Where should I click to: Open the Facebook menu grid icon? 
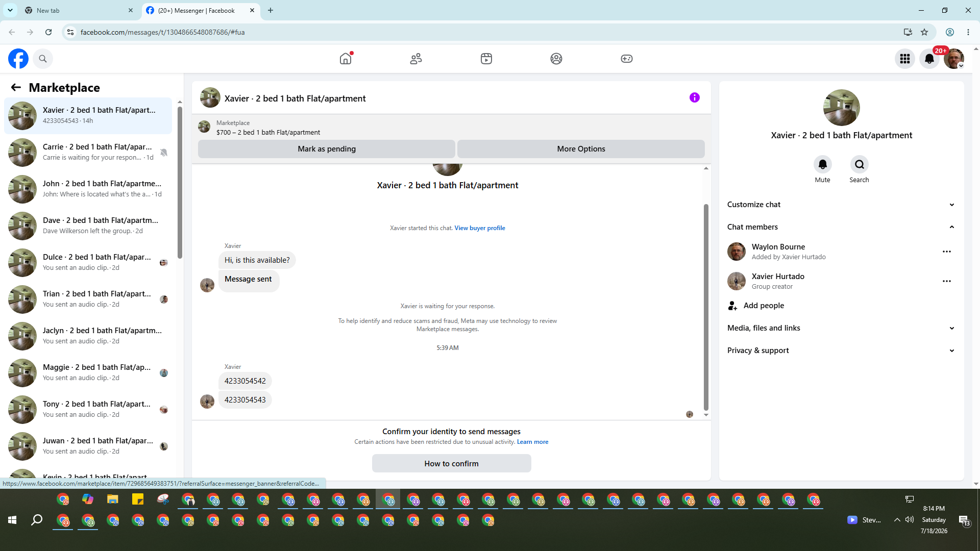click(x=905, y=59)
